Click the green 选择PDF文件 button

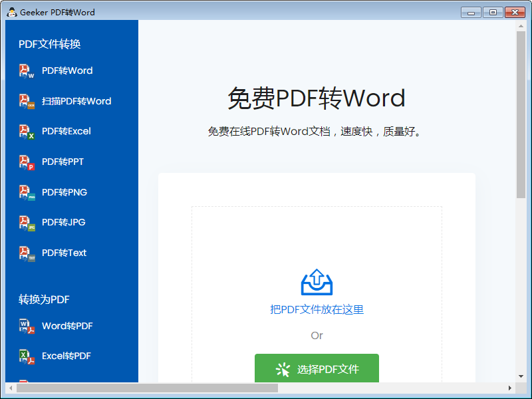pyautogui.click(x=317, y=368)
